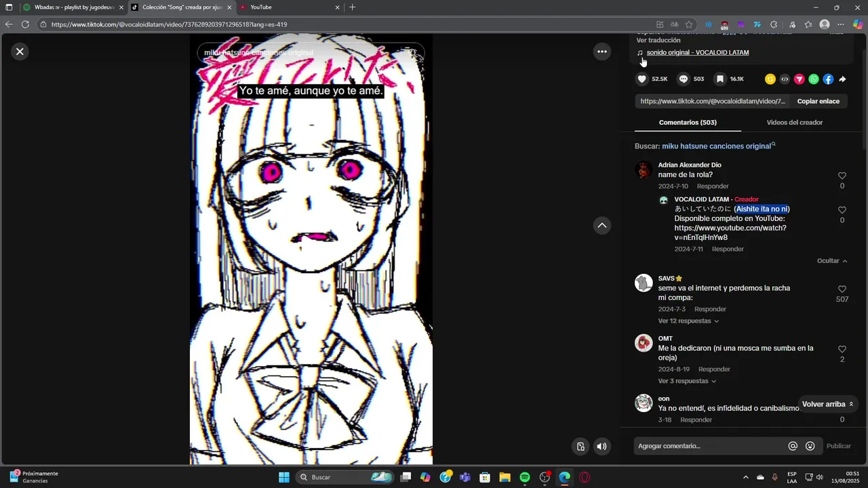Open tab actions menu at top left
This screenshot has height=488, width=868.
[x=9, y=7]
